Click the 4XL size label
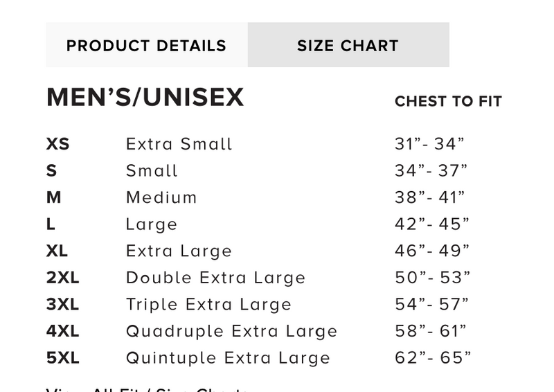This screenshot has width=554, height=392. [63, 331]
